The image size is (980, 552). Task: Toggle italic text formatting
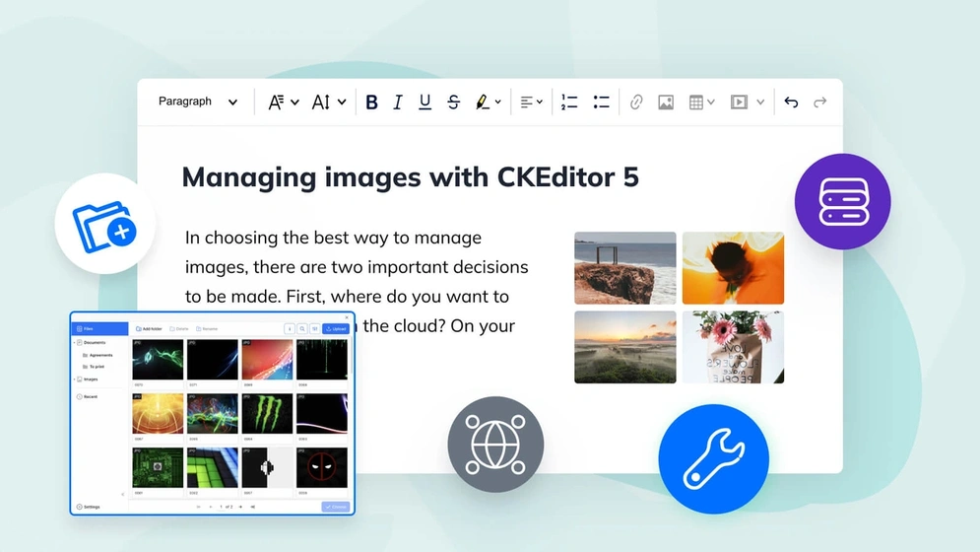pos(398,103)
